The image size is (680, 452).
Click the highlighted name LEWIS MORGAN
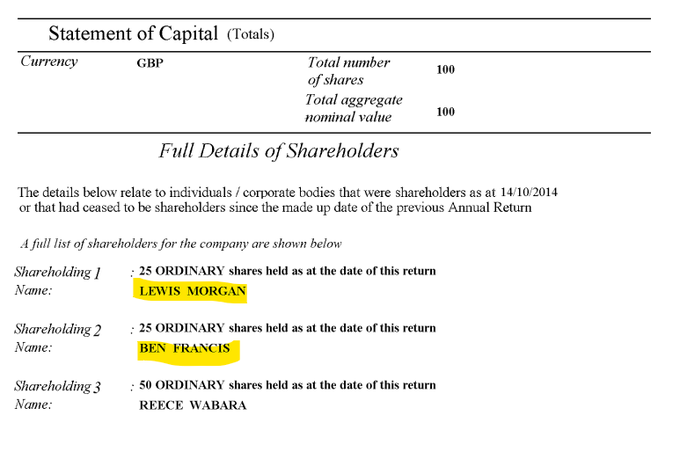click(193, 291)
